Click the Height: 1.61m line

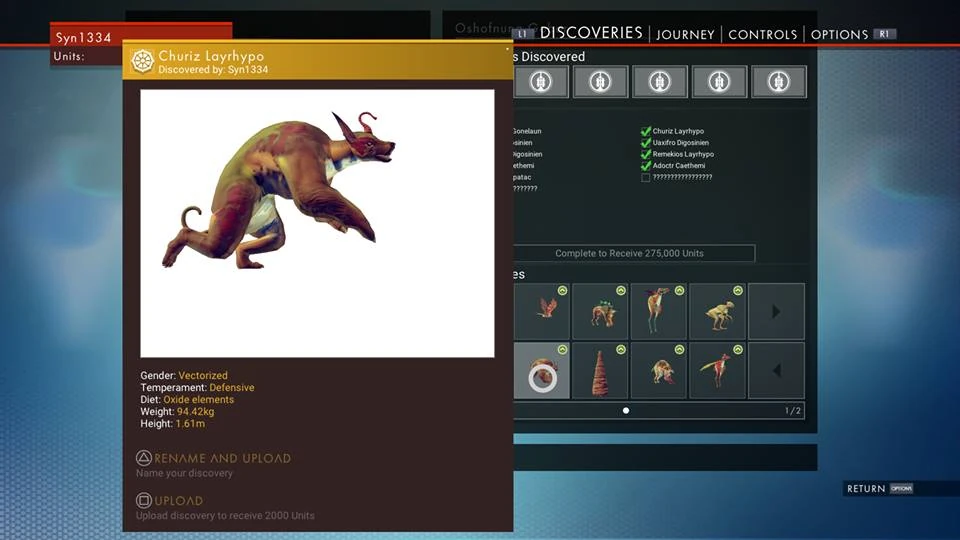pyautogui.click(x=173, y=424)
